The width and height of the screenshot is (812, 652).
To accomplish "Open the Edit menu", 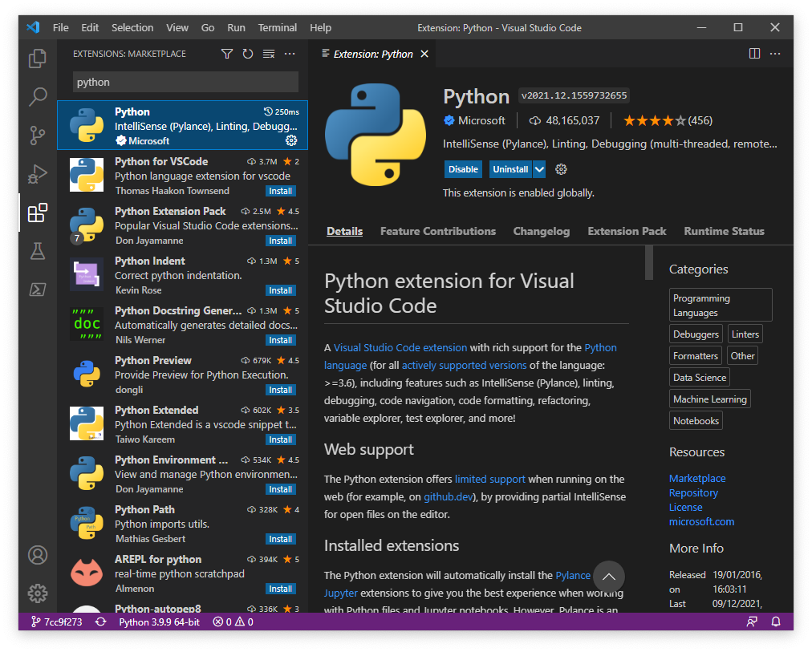I will pos(90,27).
